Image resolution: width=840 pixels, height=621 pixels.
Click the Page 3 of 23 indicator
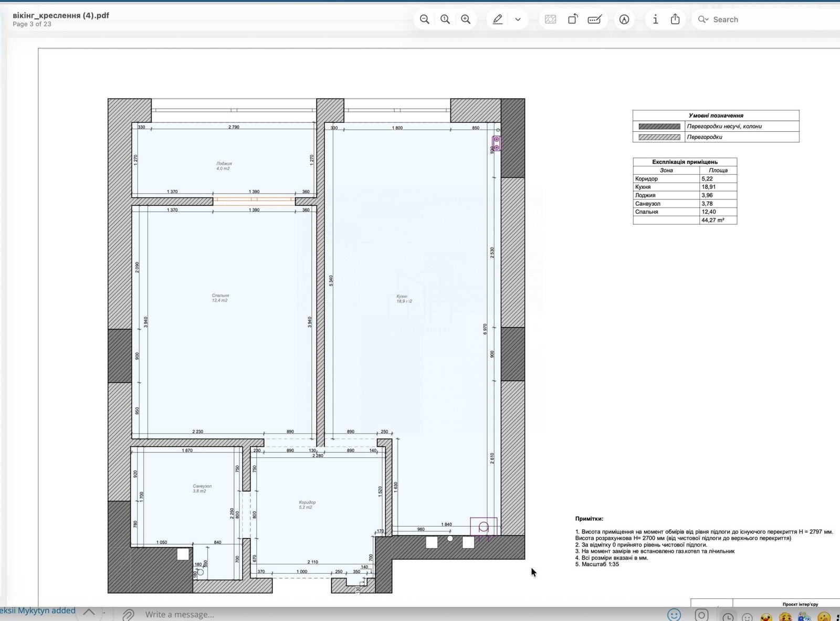32,24
